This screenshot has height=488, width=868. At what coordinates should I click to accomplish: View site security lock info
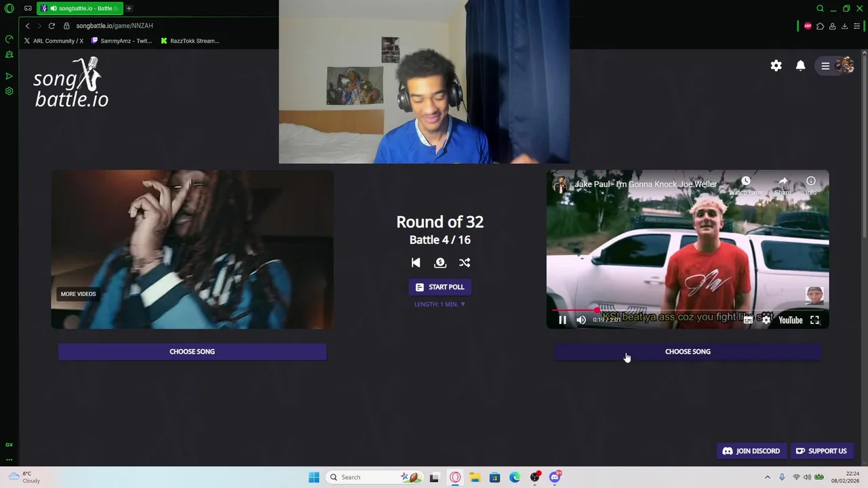(66, 26)
